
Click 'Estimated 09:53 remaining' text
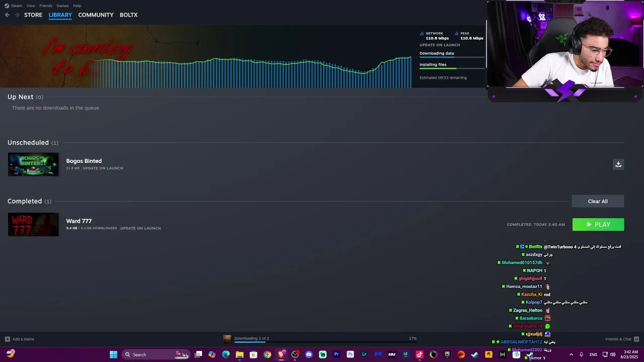tap(443, 77)
